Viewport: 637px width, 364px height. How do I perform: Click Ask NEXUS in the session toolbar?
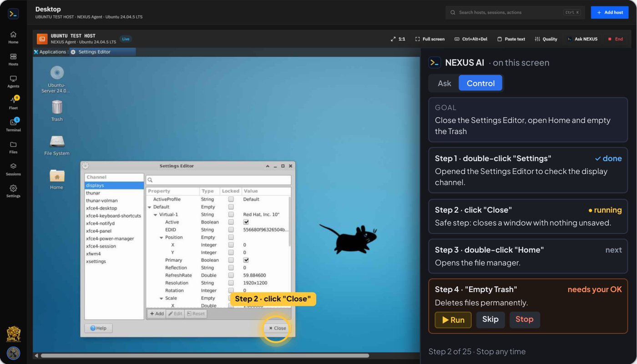[582, 39]
